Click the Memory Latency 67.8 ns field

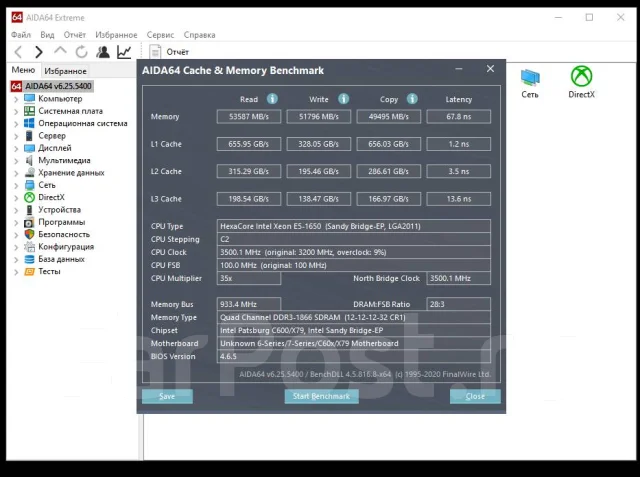tap(458, 117)
